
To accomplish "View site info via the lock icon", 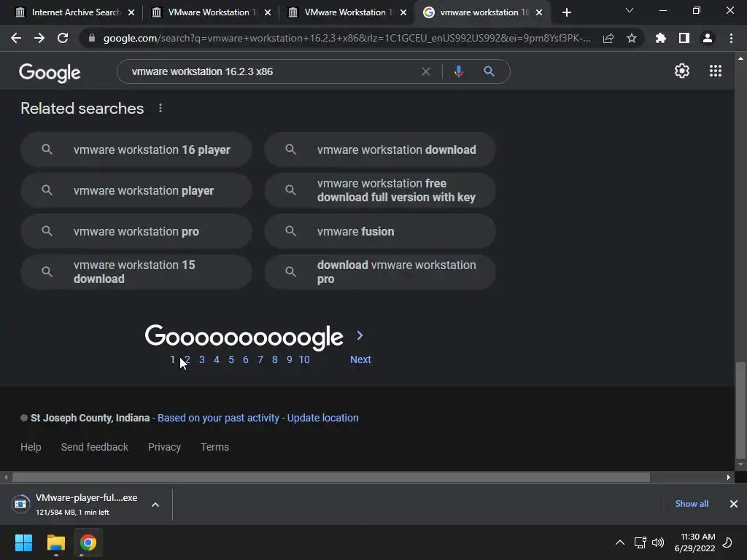I will (x=92, y=38).
